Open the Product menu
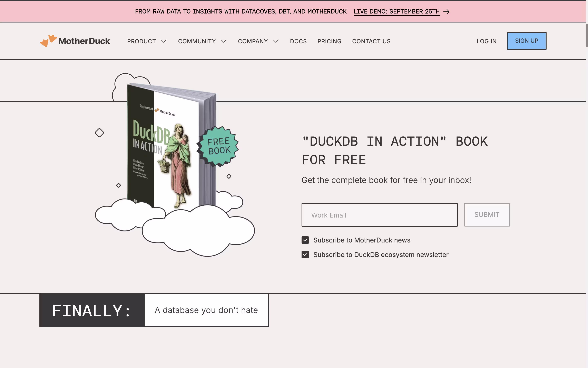Viewport: 588px width, 368px height. (x=141, y=41)
